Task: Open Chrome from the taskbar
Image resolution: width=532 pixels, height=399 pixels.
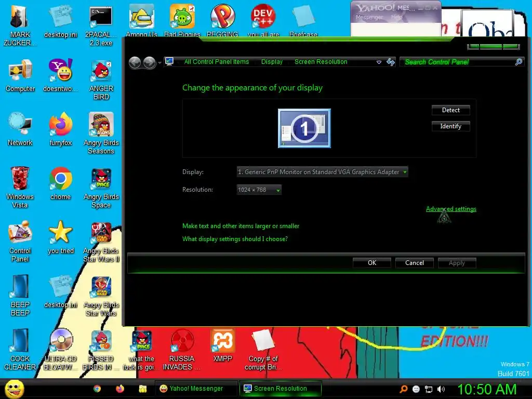Action: [x=97, y=389]
